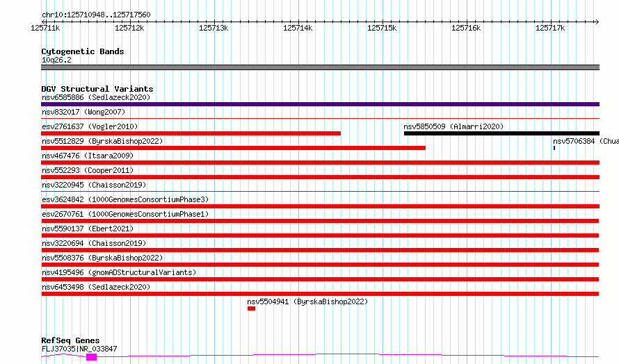Click the 10q26.2 band label

56,60
